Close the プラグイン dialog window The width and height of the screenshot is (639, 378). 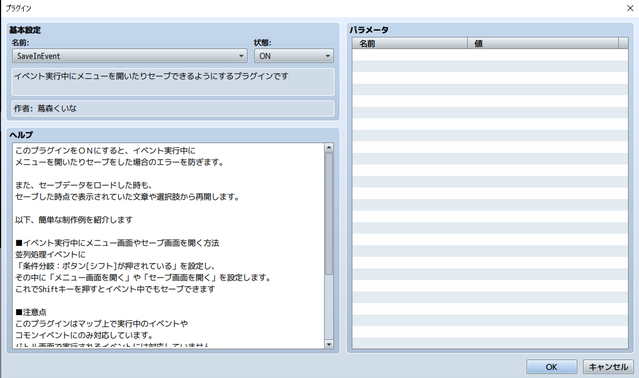tap(630, 8)
